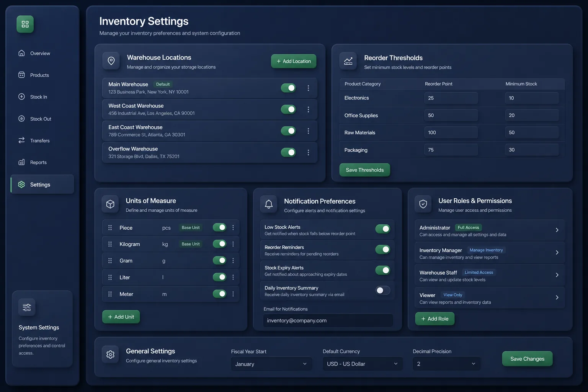Open East Coast Warehouse three-dot menu
The height and width of the screenshot is (392, 588).
tap(308, 131)
